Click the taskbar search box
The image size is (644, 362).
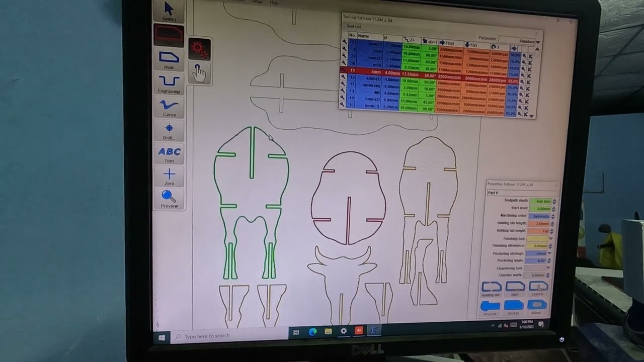click(x=229, y=336)
